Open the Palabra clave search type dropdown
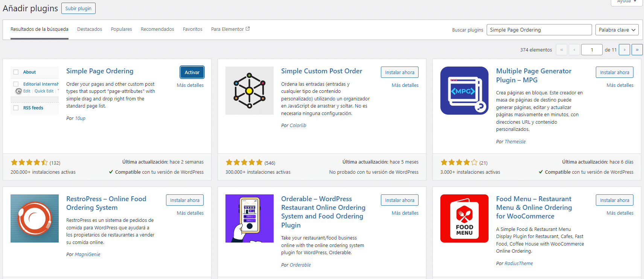The height and width of the screenshot is (279, 644). coord(617,30)
